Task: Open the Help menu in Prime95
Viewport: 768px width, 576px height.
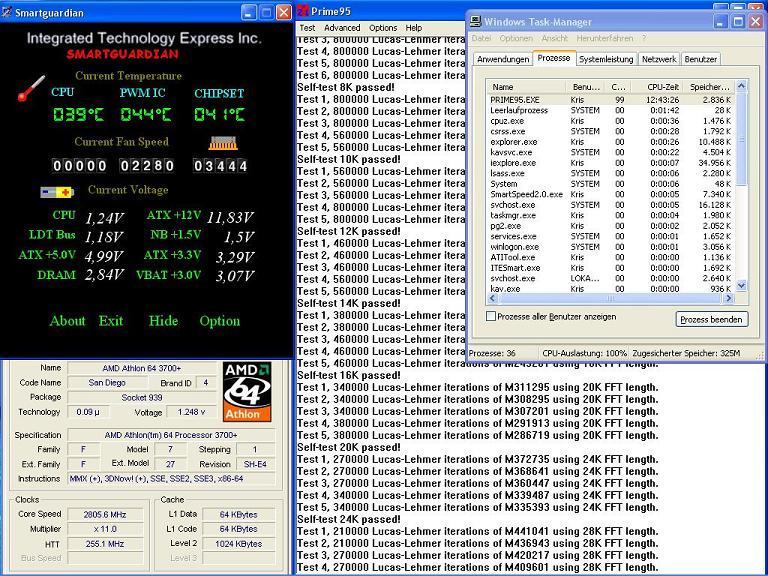Action: (413, 28)
